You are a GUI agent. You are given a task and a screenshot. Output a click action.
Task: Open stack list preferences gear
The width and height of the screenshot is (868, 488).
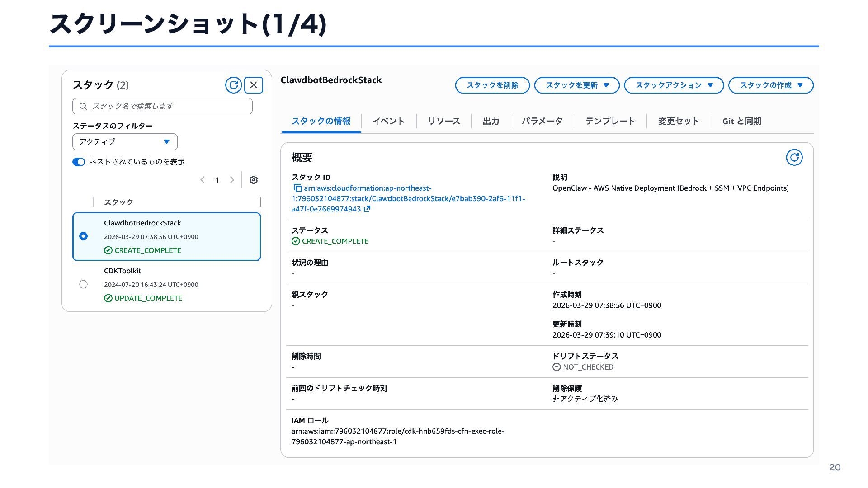[254, 180]
